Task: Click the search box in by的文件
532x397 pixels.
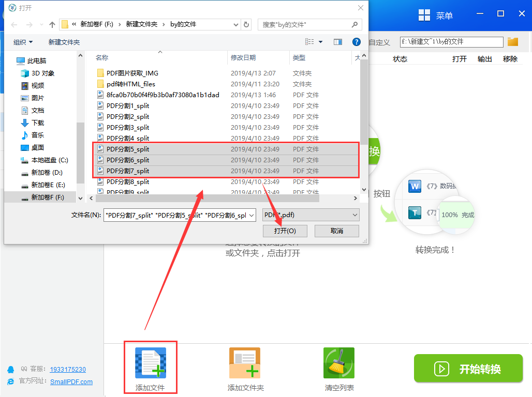Action: pos(310,25)
